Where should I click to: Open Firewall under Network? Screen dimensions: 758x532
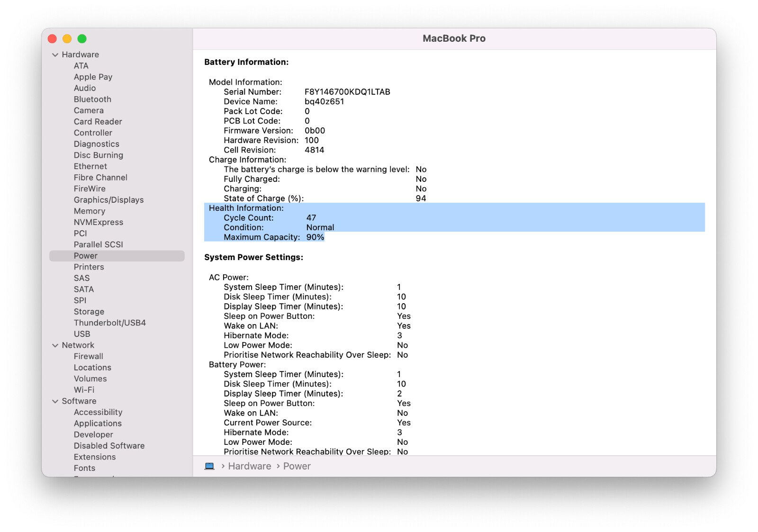(x=89, y=356)
